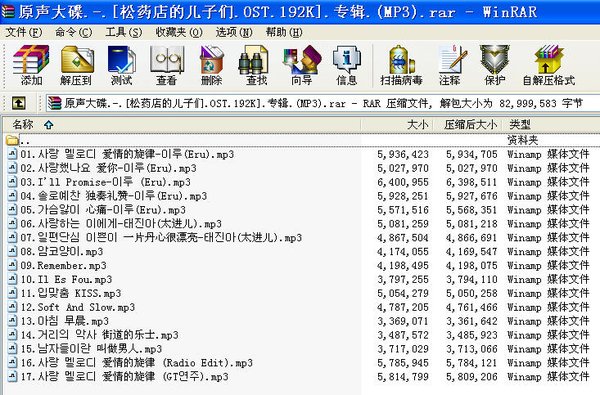Select file 02 爱你 (Eru).mp3
600x395 pixels.
pyautogui.click(x=108, y=168)
